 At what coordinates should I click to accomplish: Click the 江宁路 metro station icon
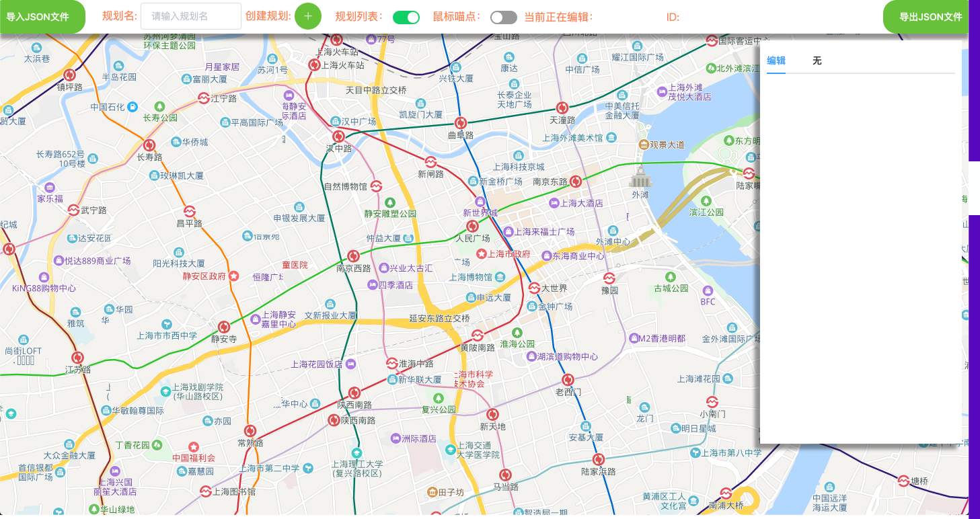[x=203, y=99]
